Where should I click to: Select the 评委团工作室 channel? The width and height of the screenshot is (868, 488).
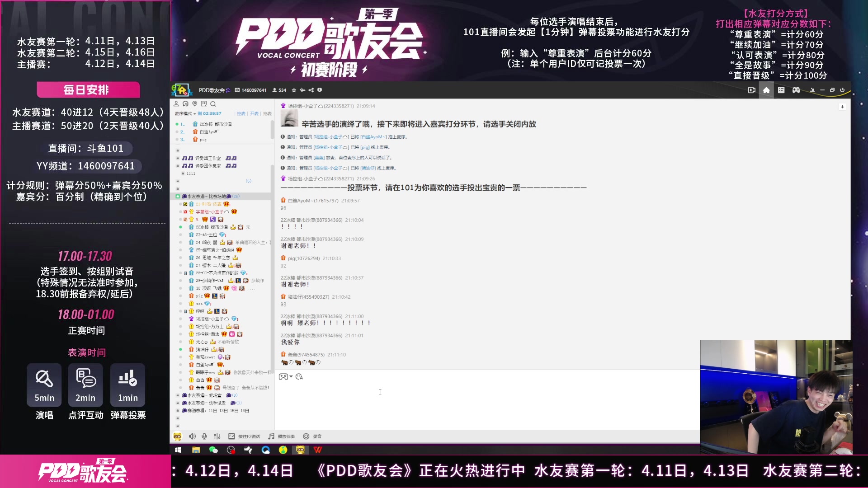click(209, 158)
